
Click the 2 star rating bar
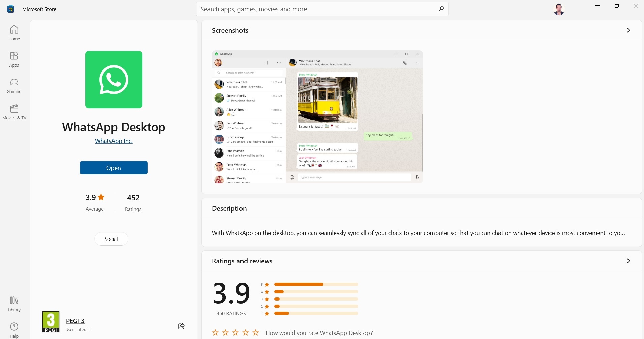pyautogui.click(x=316, y=306)
